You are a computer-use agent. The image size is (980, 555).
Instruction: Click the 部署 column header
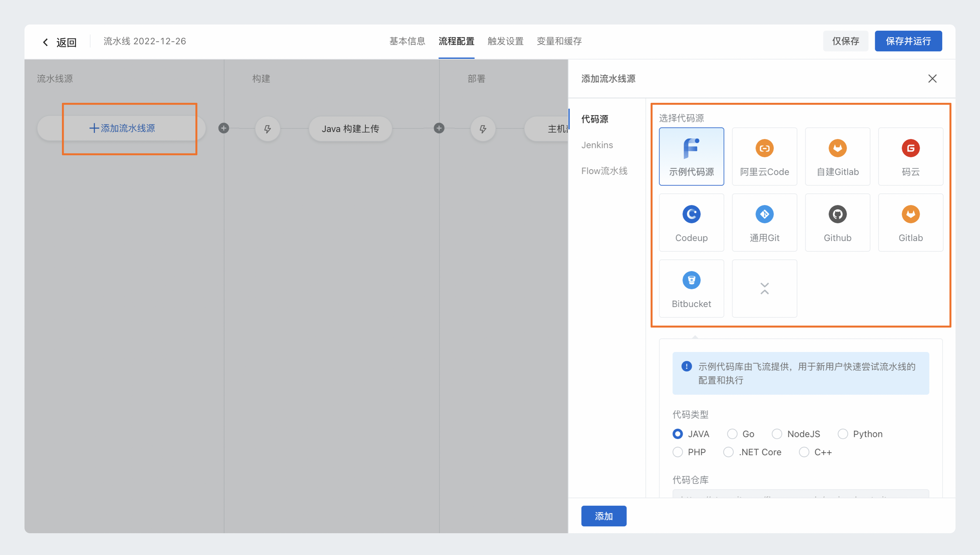[x=476, y=79]
